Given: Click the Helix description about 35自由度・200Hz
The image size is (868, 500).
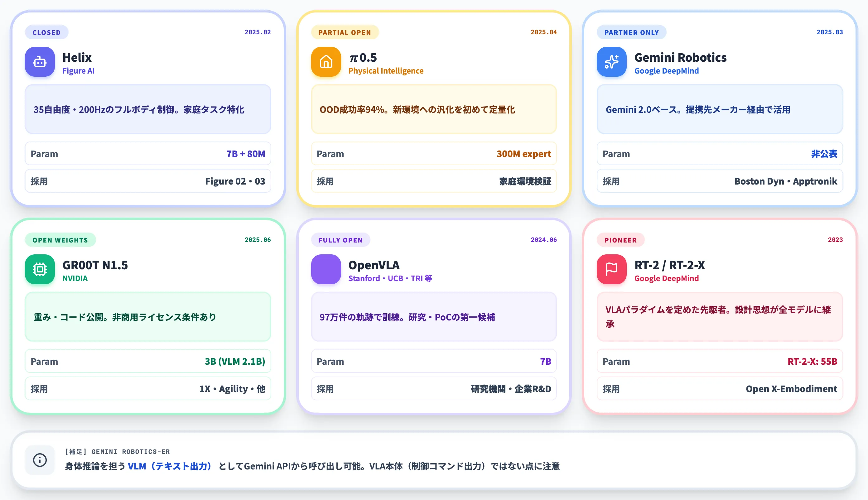Looking at the screenshot, I should pos(148,109).
